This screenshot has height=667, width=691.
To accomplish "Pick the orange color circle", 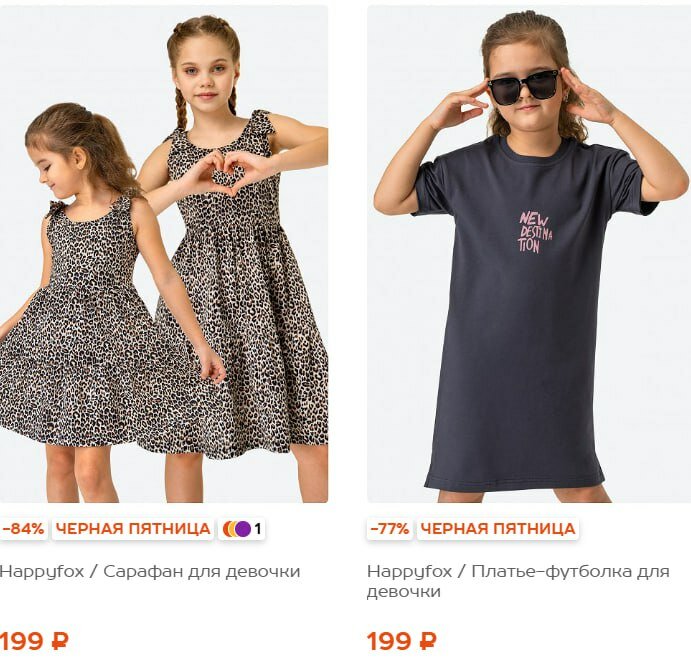I will pyautogui.click(x=227, y=529).
